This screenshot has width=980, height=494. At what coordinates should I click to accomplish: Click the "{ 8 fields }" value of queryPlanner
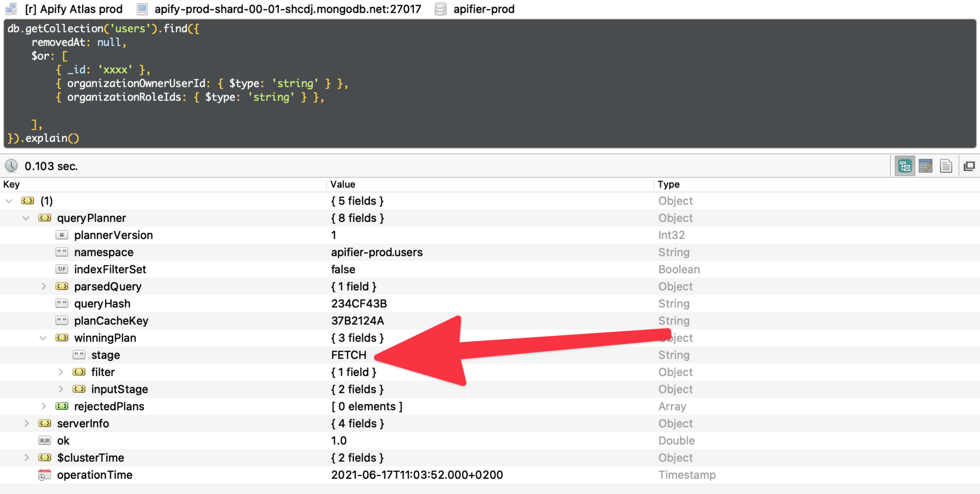(357, 218)
